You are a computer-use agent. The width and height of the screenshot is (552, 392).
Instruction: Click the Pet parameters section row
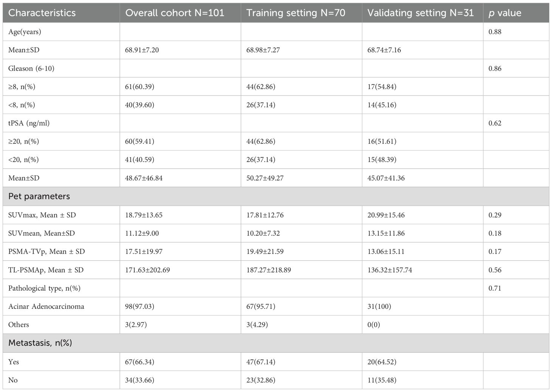tap(39, 197)
